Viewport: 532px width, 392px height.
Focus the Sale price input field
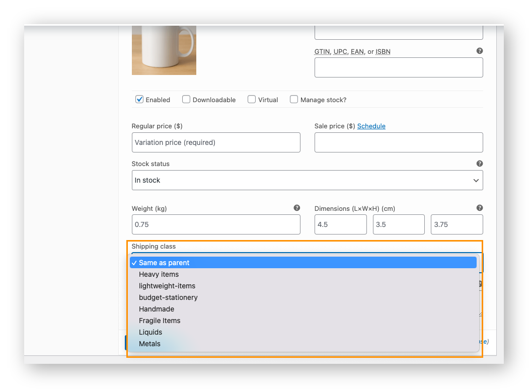point(399,142)
